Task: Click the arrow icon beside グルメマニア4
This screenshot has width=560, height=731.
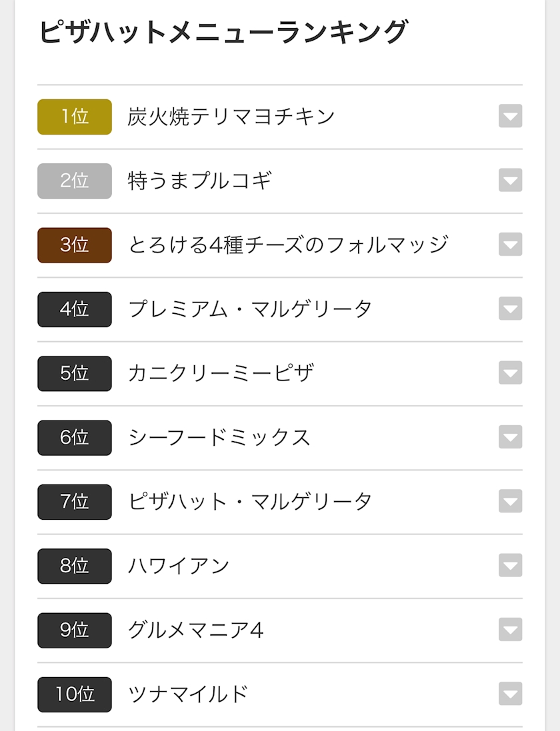Action: coord(510,630)
